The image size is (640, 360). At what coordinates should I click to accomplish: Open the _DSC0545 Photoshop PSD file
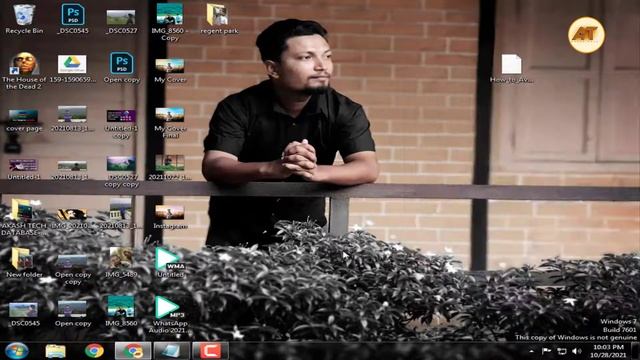pos(73,19)
